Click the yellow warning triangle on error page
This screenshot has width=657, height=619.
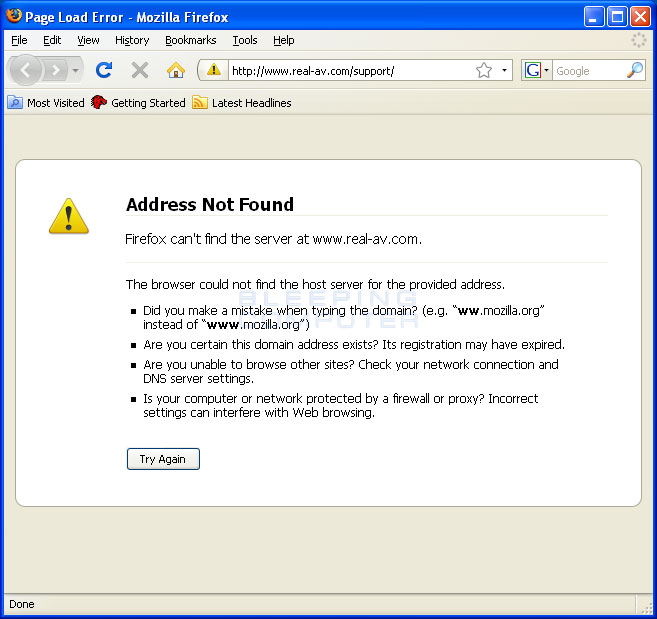click(x=69, y=216)
